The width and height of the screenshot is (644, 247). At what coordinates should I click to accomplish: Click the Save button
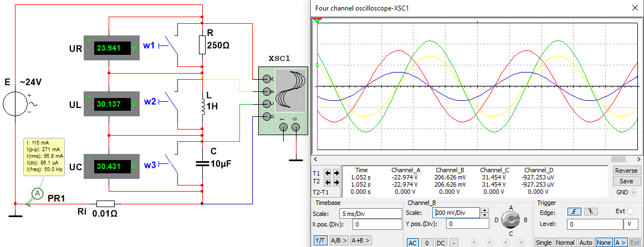[626, 181]
